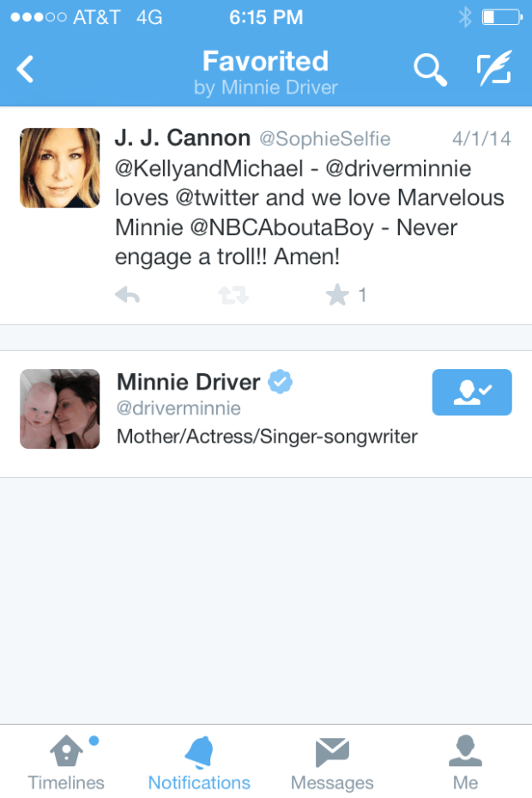
Task: Go to Messages tab
Action: click(x=332, y=763)
